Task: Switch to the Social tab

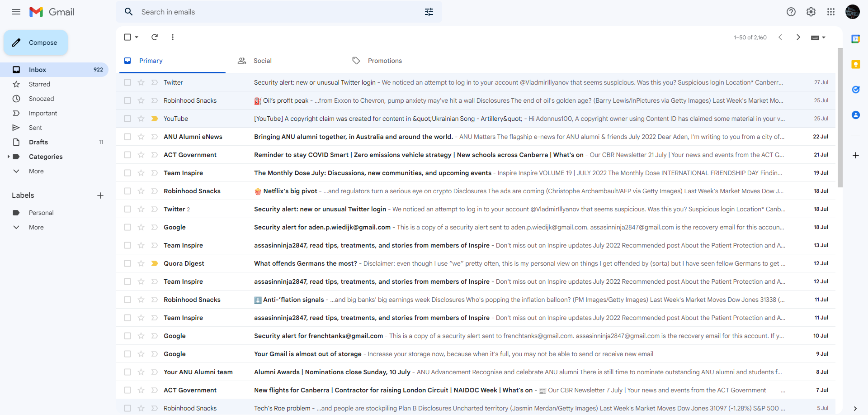Action: pos(287,61)
